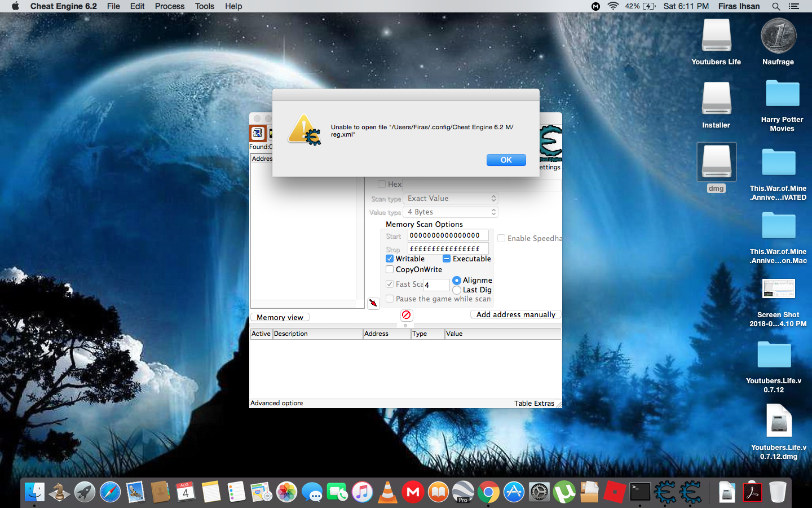Open the 4 Bytes value type dropdown

tap(451, 212)
